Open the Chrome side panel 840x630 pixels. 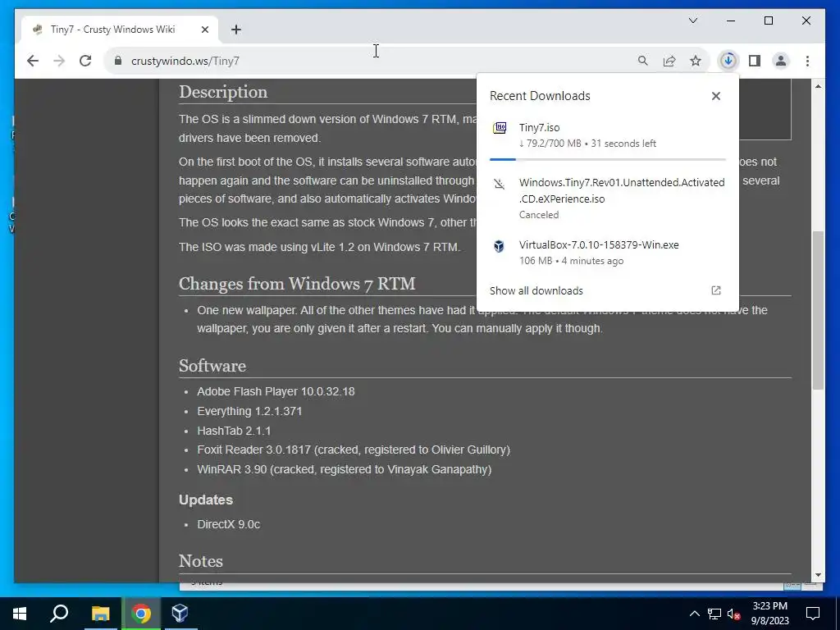point(755,61)
